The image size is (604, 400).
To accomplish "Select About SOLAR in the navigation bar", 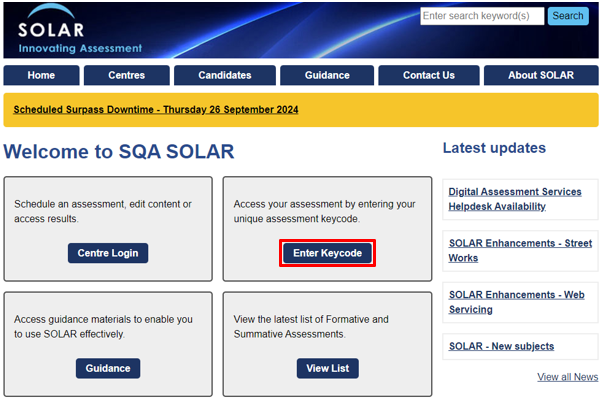I will point(541,75).
